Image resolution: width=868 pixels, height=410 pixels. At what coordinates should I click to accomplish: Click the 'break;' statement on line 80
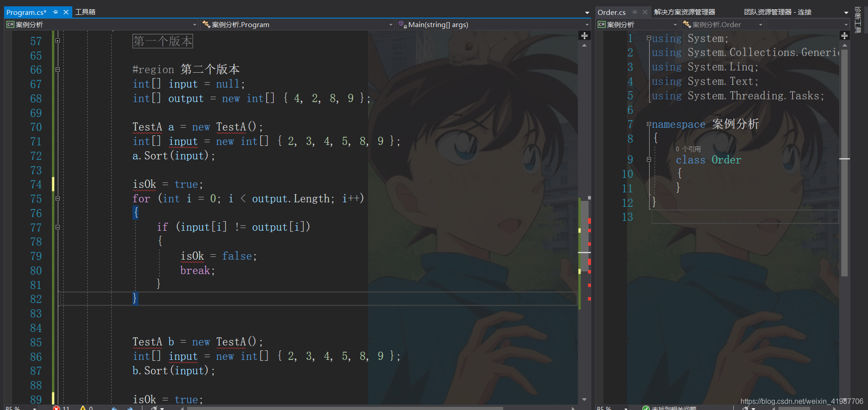pos(198,270)
